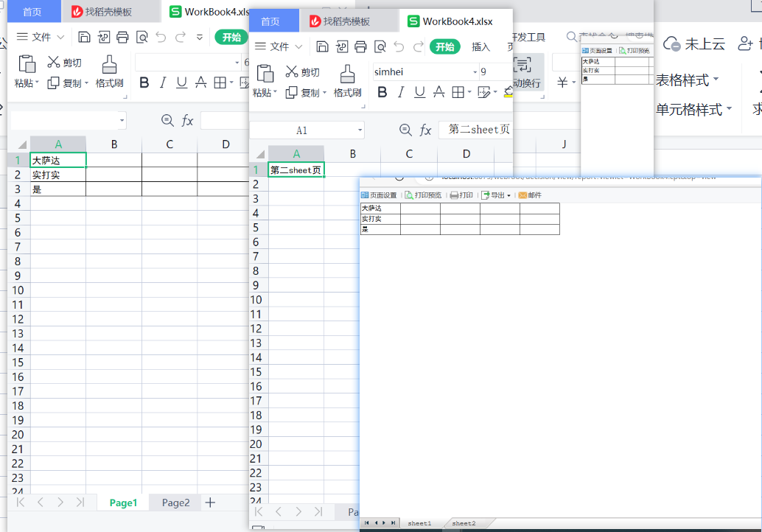The image size is (762, 532).
Task: Select sheet1 tab in report preview
Action: pyautogui.click(x=419, y=523)
